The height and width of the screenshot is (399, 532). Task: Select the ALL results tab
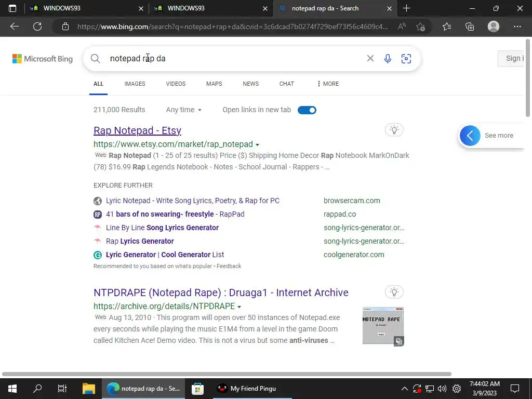(98, 84)
